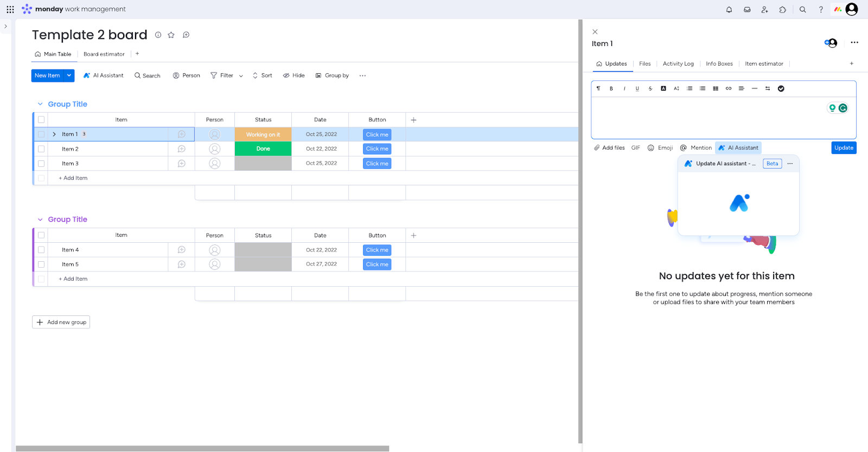The image size is (868, 452).
Task: Select the Item 4 checkbox
Action: [41, 250]
